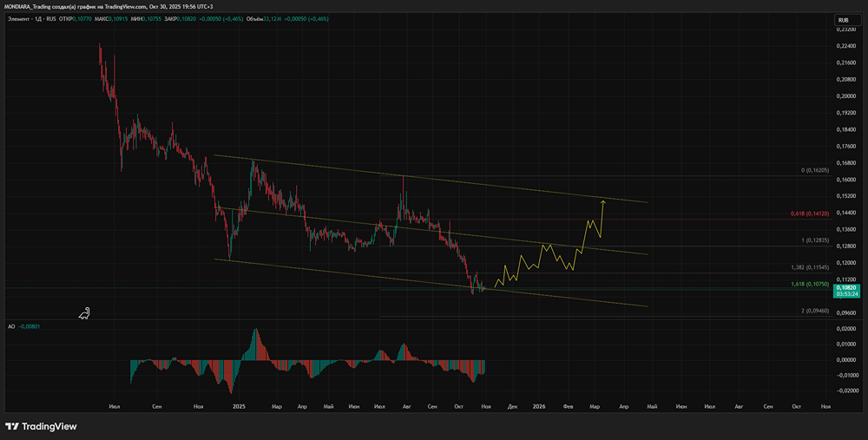
Task: Click the Объём volume value 33,12M
Action: point(273,19)
